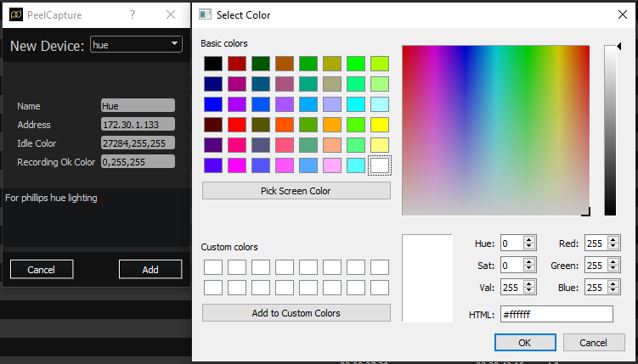Click Cancel in the Select Color dialog
The height and width of the screenshot is (364, 638).
594,343
